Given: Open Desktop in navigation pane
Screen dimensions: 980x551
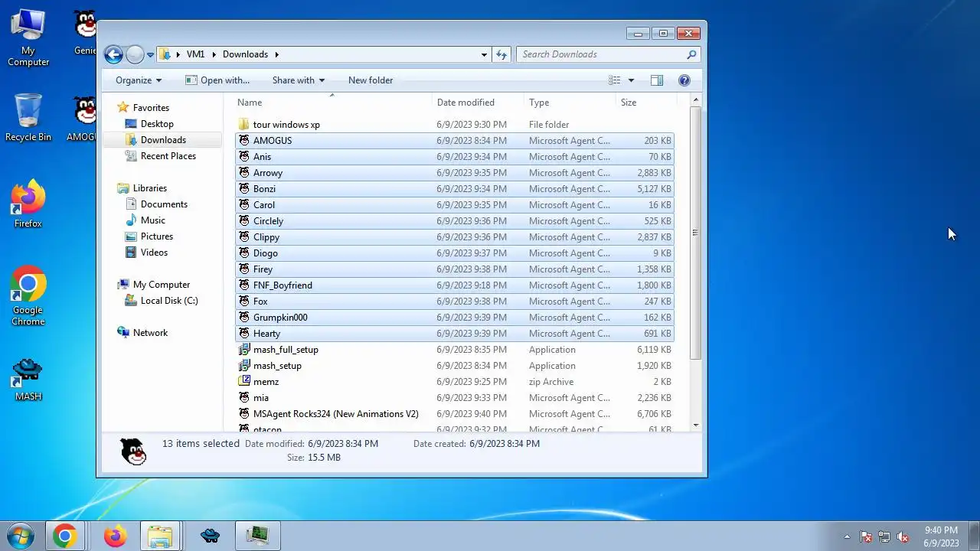Looking at the screenshot, I should 157,124.
